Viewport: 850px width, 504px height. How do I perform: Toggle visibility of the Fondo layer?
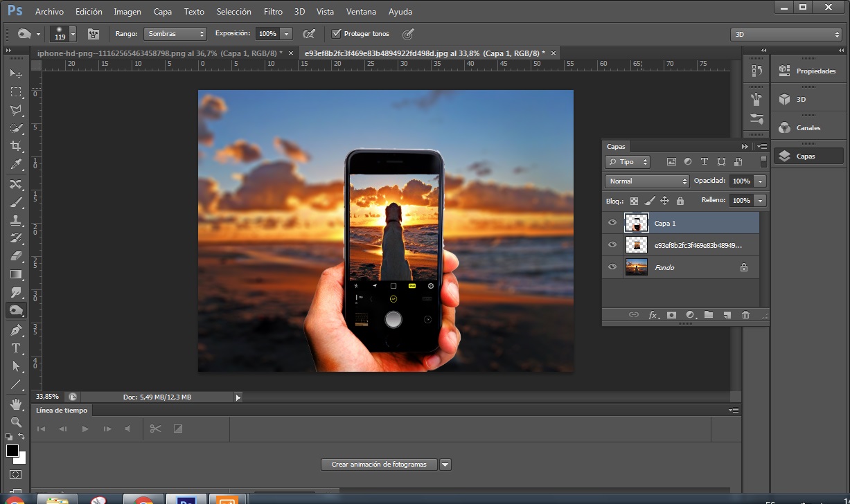click(612, 267)
